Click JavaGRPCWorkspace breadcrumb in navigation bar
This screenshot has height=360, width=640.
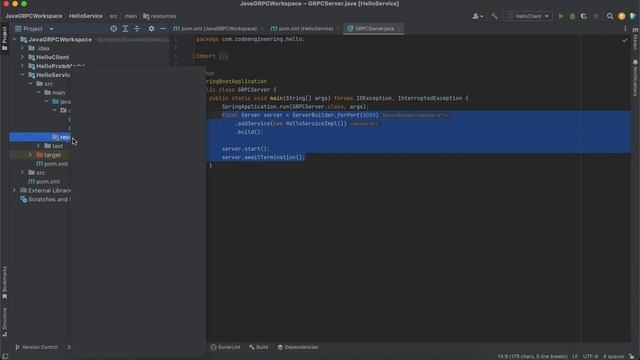click(34, 16)
